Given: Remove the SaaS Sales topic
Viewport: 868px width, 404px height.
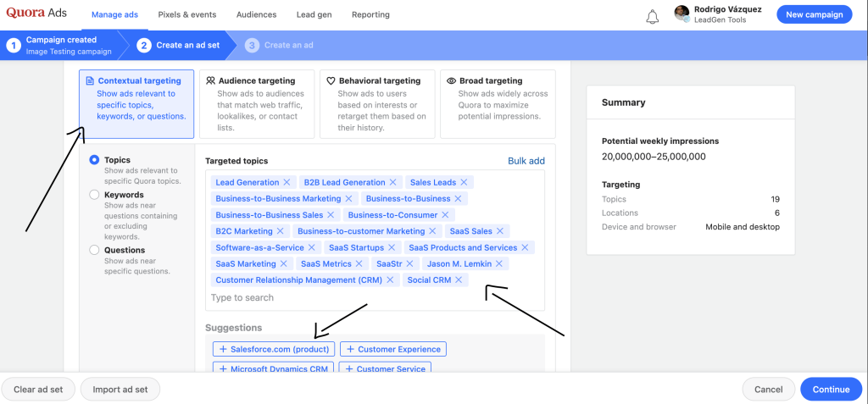Looking at the screenshot, I should (x=500, y=231).
